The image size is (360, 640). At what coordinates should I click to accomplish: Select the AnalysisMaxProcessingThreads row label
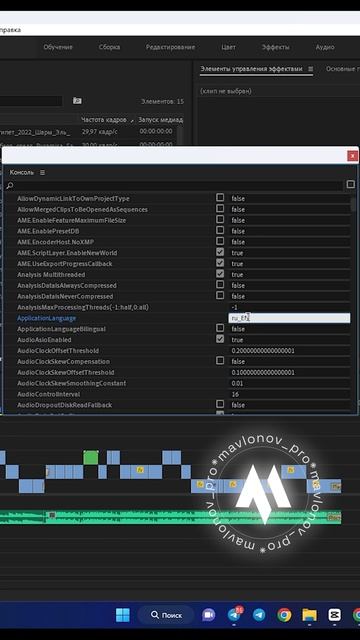tap(83, 307)
